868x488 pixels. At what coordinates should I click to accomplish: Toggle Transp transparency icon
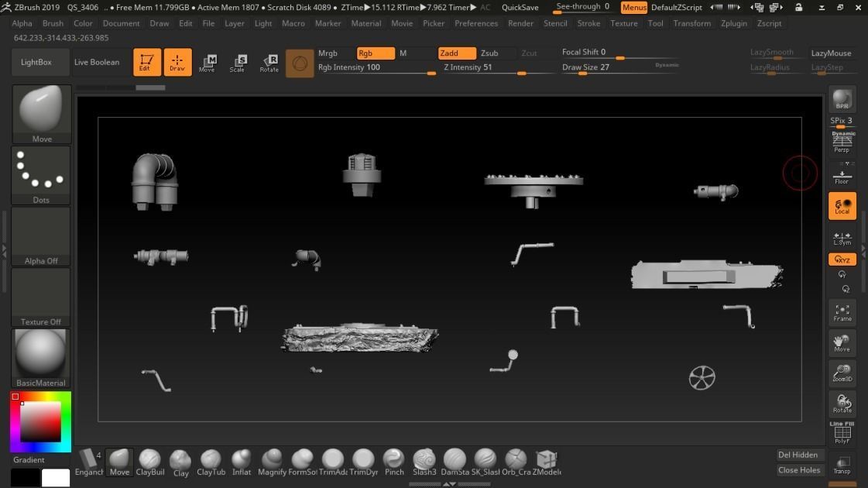[842, 464]
